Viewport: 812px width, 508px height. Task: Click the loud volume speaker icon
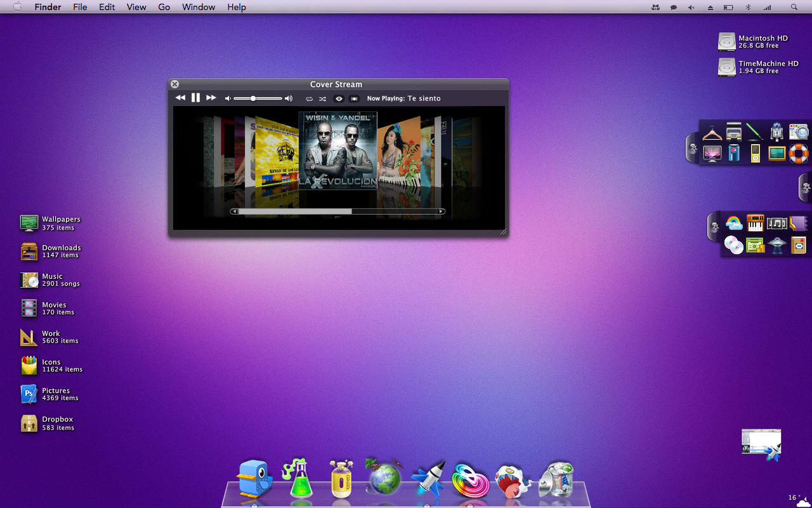289,98
